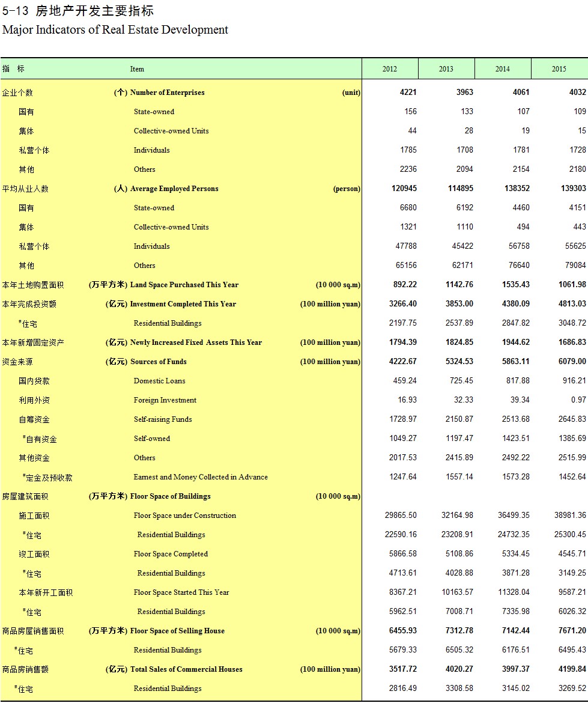
Task: Select 'Investment Completed This Year' label
Action: pyautogui.click(x=183, y=304)
